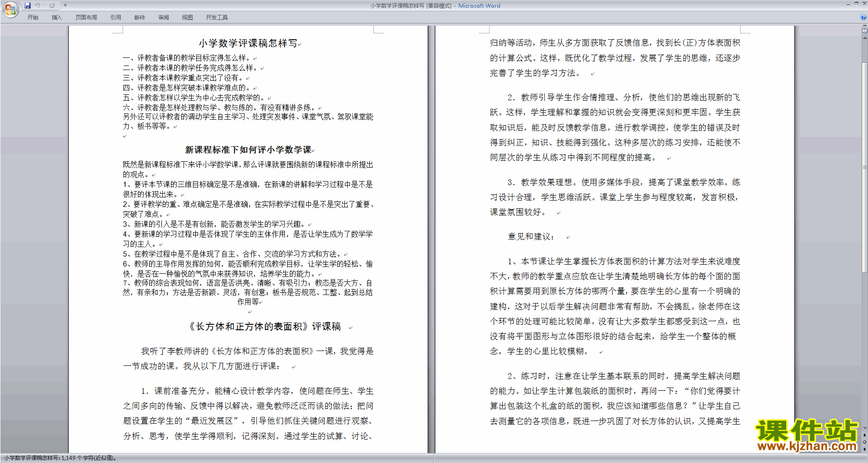
Task: Open the 视图 ribbon tab
Action: coord(188,17)
